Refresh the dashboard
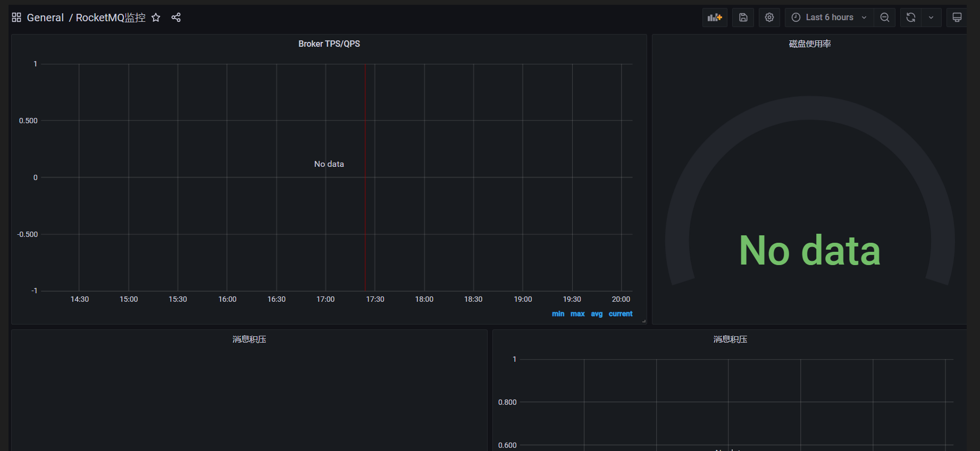Viewport: 980px width, 451px height. 911,18
